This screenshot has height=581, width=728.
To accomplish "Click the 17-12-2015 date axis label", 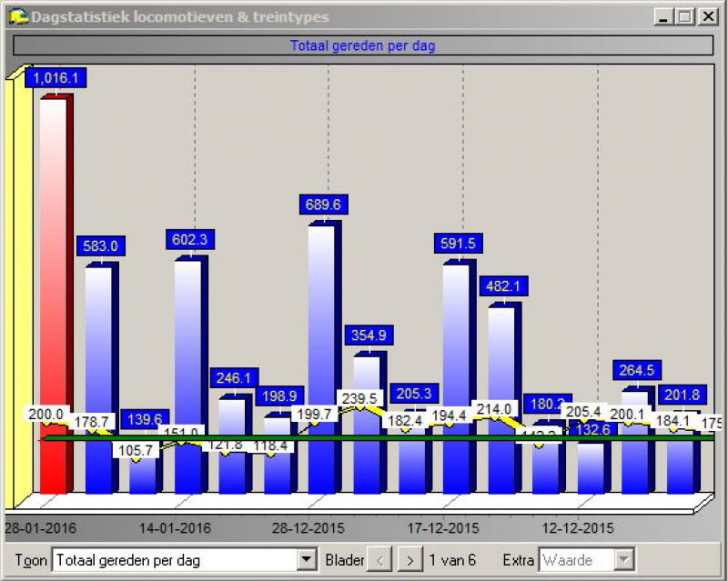I will (x=442, y=528).
